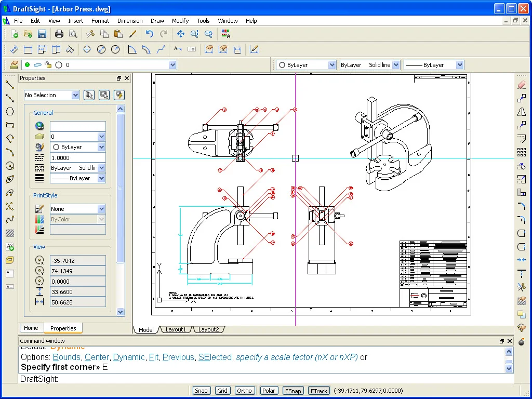Open the Dimension menu

(x=130, y=21)
